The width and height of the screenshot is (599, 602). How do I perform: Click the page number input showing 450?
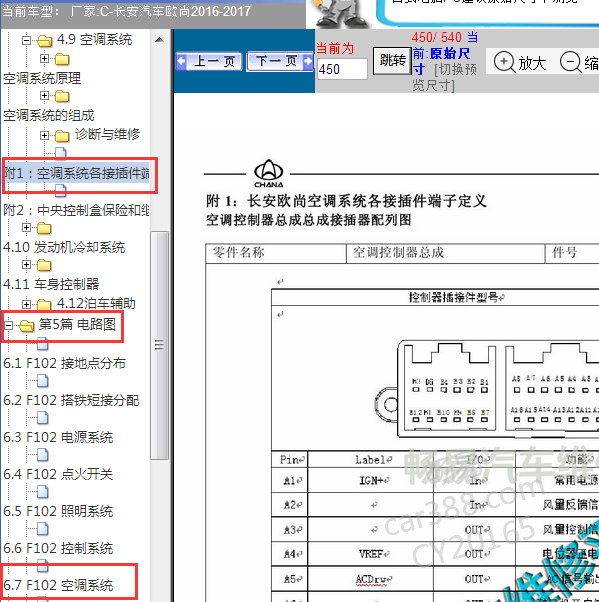342,69
